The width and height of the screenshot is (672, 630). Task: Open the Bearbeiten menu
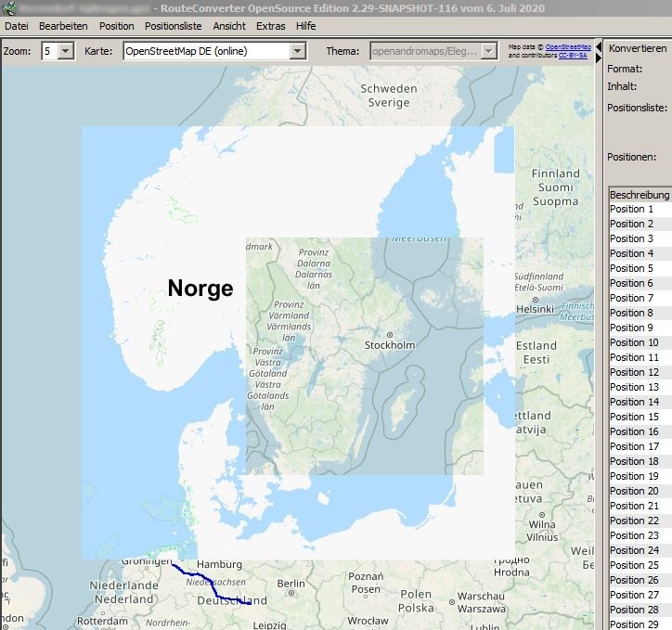[63, 26]
